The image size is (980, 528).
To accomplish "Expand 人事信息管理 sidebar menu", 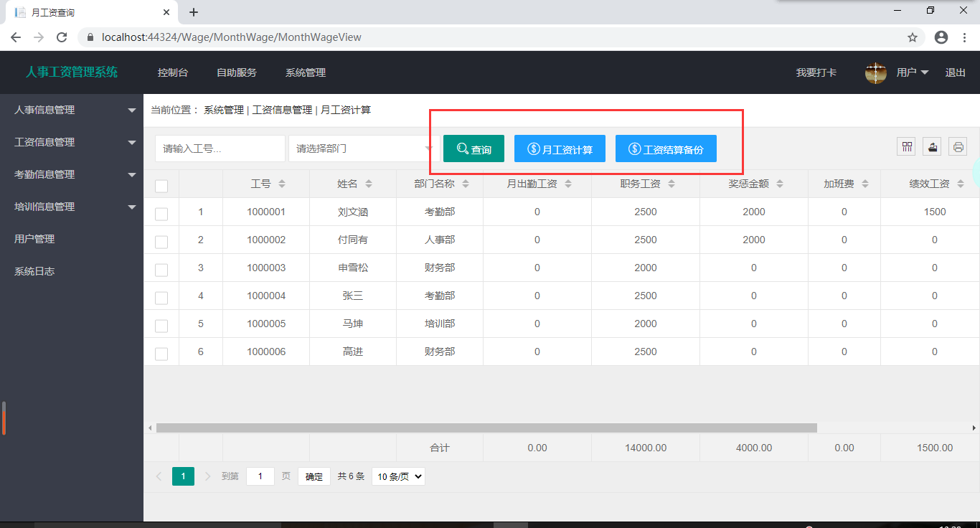I will (72, 110).
